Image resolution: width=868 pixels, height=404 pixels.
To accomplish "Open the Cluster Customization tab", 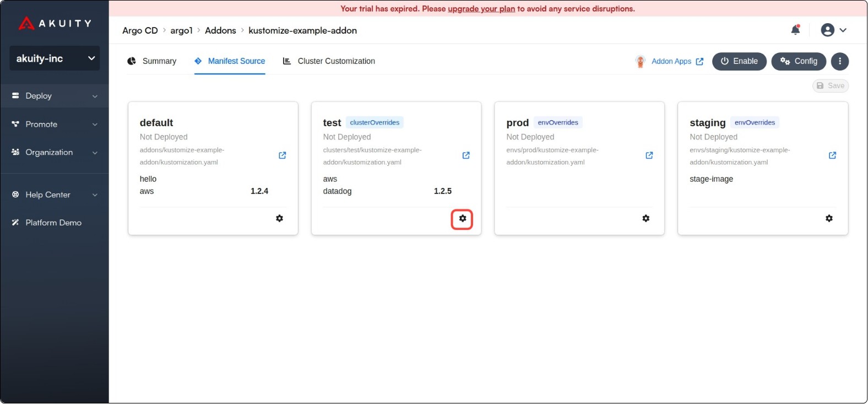I will pos(329,61).
